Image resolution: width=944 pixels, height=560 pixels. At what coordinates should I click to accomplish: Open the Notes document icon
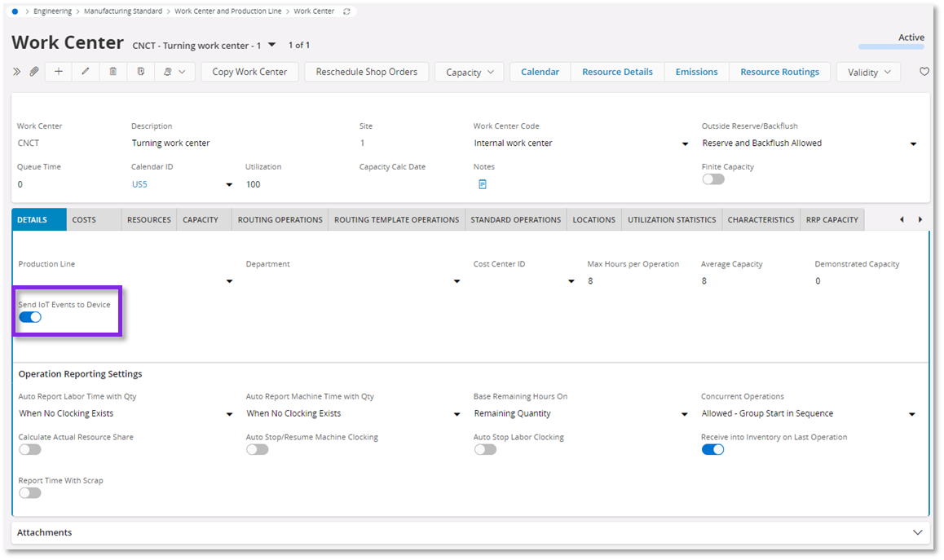483,184
